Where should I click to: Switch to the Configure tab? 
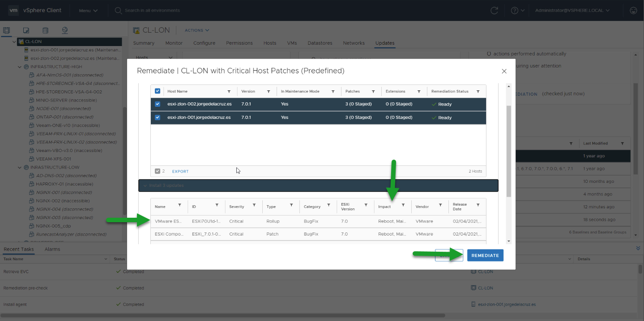204,43
